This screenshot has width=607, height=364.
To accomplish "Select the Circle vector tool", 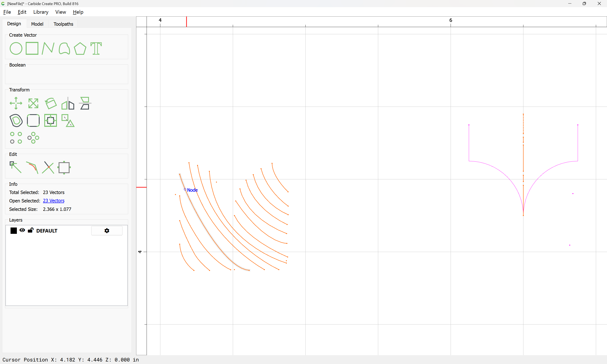I will [x=16, y=48].
